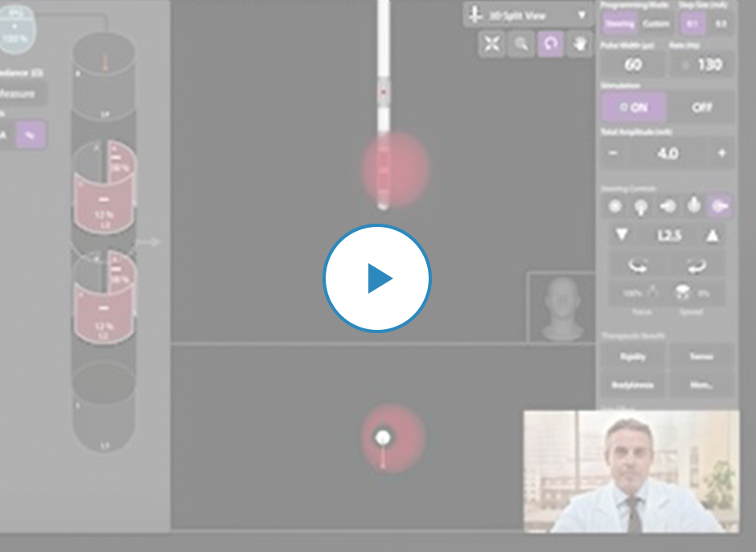This screenshot has width=756, height=552.
Task: Activate the rotate view tool
Action: 551,44
